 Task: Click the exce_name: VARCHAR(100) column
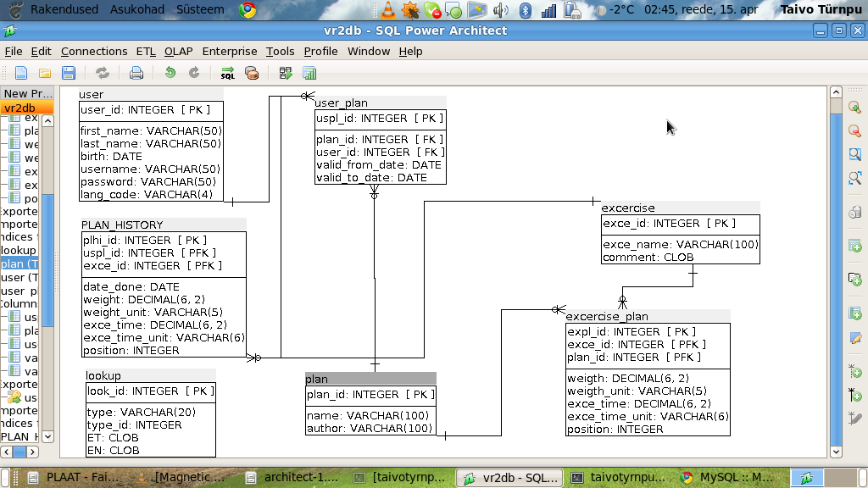681,245
